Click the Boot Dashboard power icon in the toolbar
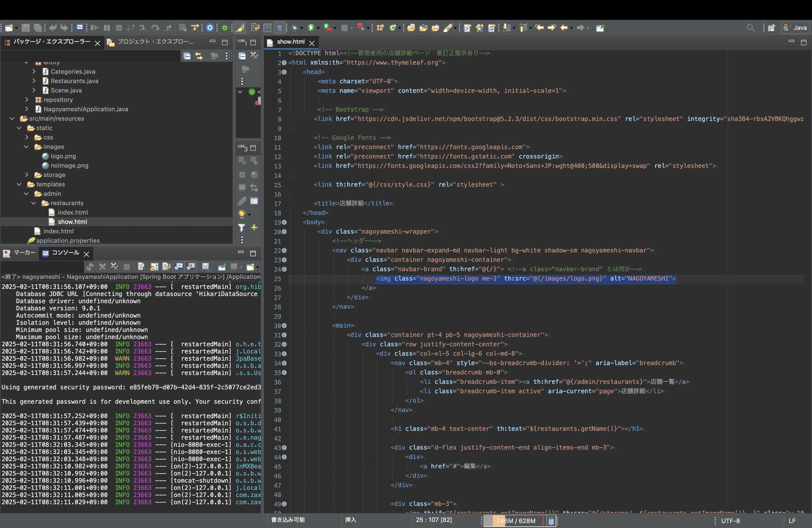The height and width of the screenshot is (528, 812). coord(225,28)
